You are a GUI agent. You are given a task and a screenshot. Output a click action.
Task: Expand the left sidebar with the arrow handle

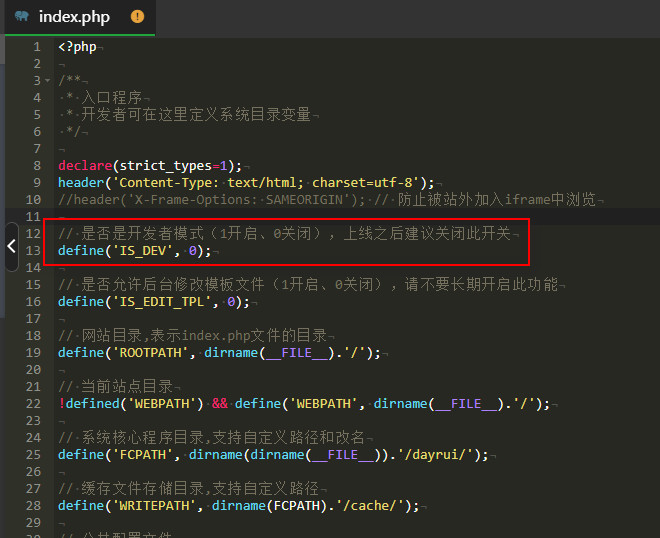11,244
